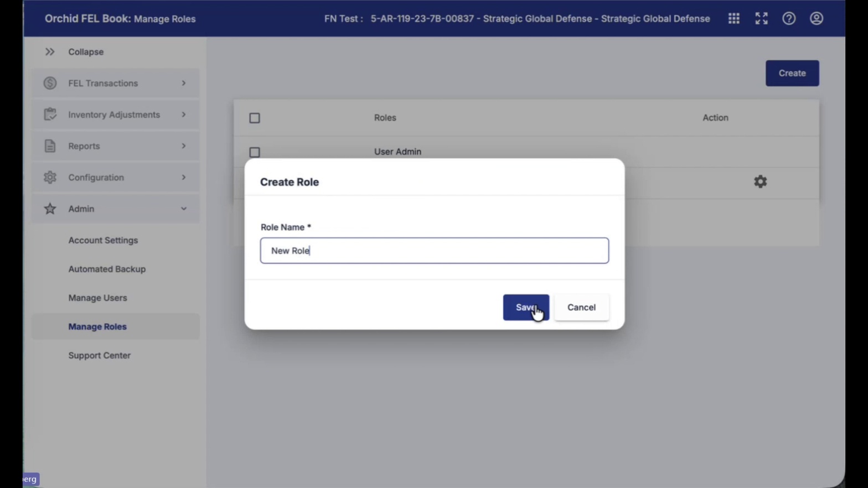The height and width of the screenshot is (488, 868).
Task: Go to Manage Users
Action: click(97, 298)
